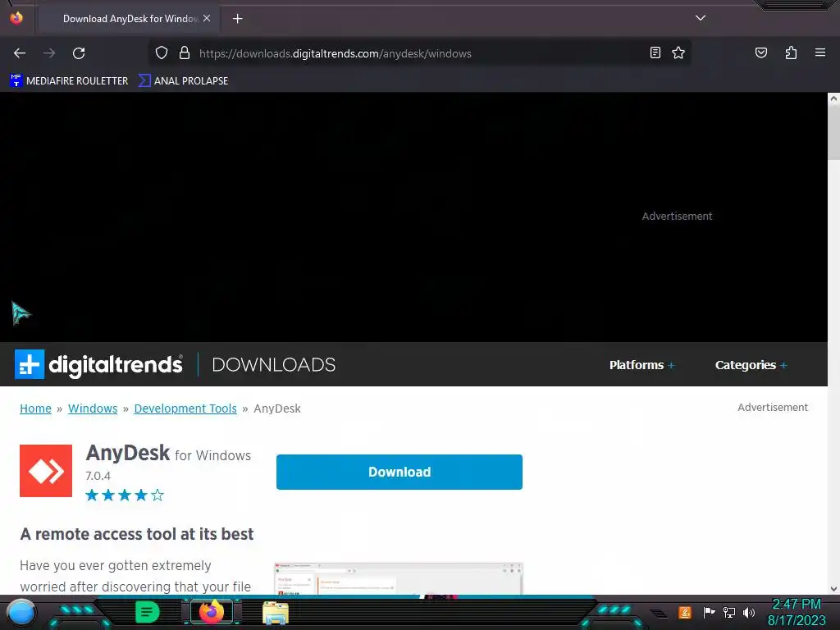Select the Download AnyDesk for Windows tab
This screenshot has height=630, width=840.
(127, 19)
